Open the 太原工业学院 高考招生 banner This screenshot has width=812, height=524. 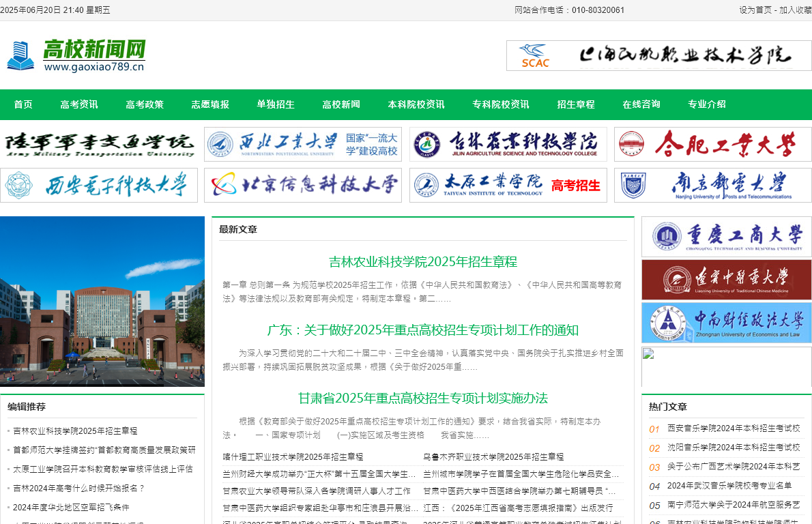(x=508, y=186)
